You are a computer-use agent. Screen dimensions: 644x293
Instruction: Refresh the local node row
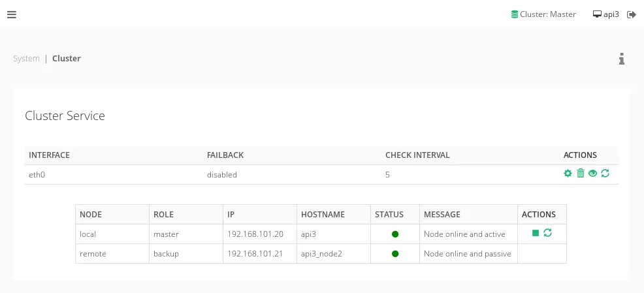(547, 233)
